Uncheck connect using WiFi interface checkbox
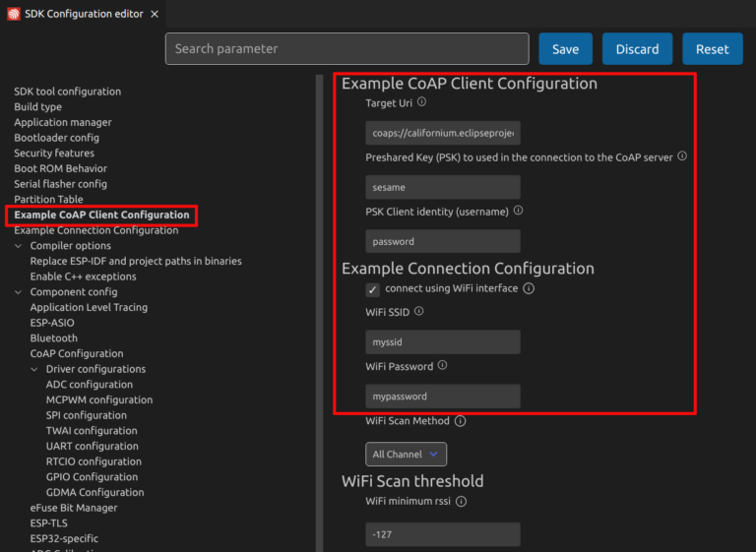This screenshot has height=552, width=756. coord(372,289)
